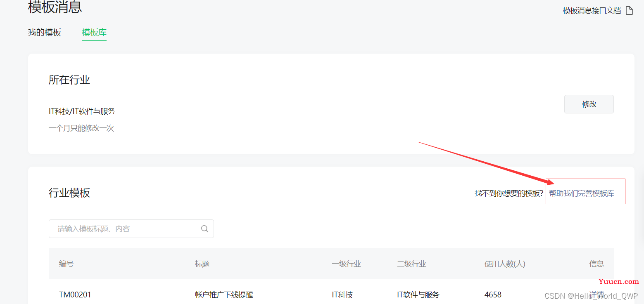Image resolution: width=644 pixels, height=304 pixels.
Task: Click the 二级行业 column header
Action: 411,264
